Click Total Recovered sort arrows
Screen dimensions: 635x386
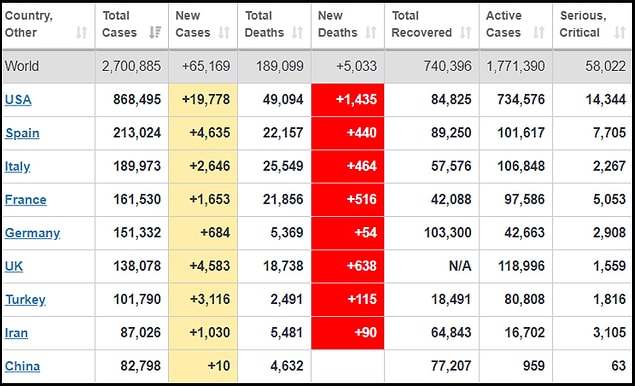pyautogui.click(x=465, y=32)
